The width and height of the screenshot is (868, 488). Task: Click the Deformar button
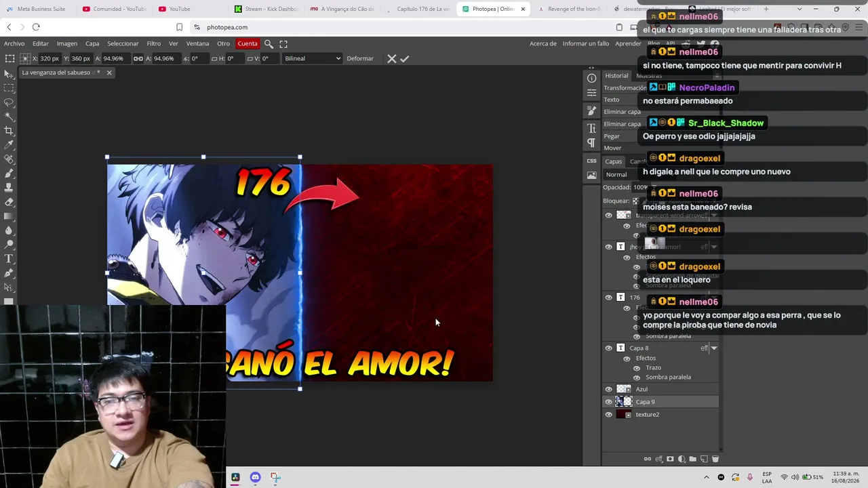(x=360, y=58)
